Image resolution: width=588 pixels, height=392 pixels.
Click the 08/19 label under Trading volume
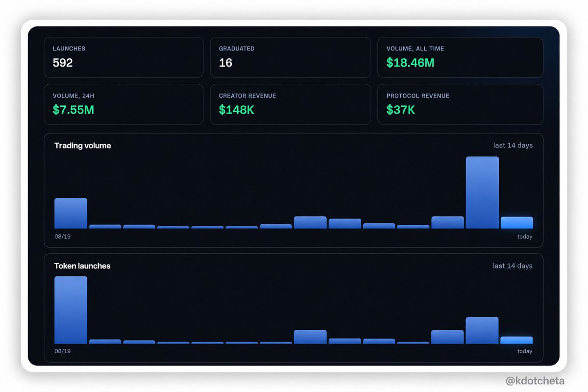click(x=62, y=237)
